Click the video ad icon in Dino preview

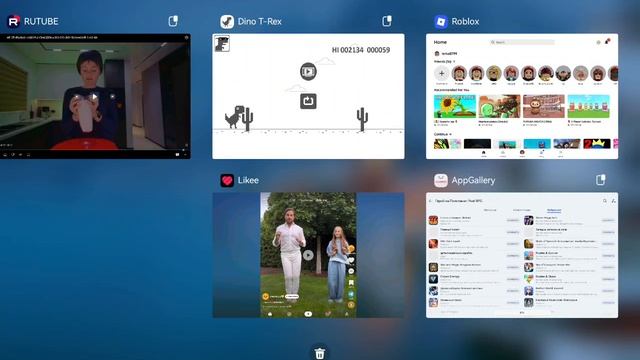(308, 71)
